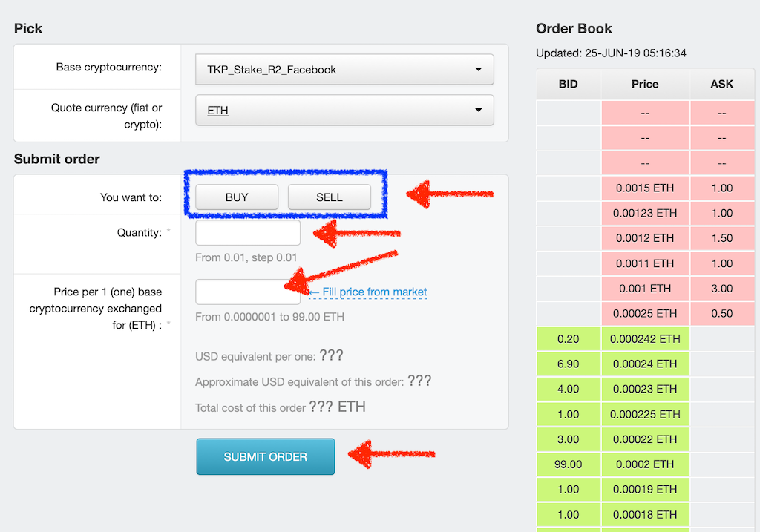Open the Base cryptocurrency dropdown
760x532 pixels.
tap(344, 70)
